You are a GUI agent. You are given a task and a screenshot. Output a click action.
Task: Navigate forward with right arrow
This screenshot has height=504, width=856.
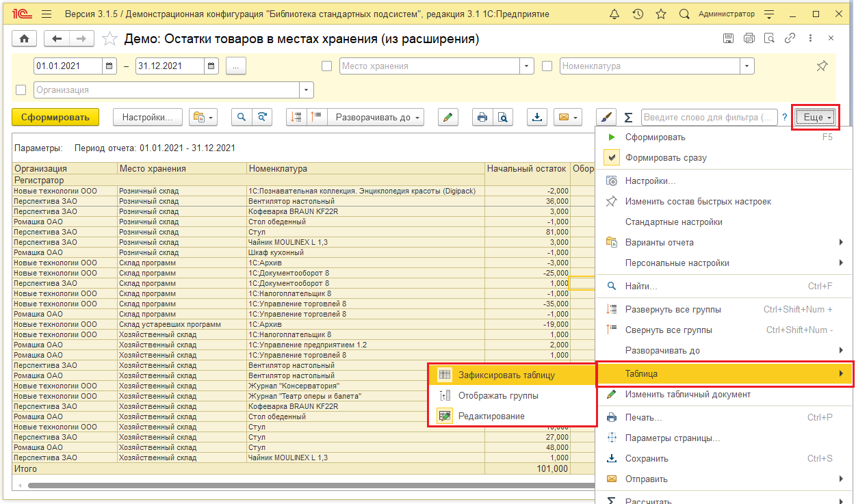81,39
